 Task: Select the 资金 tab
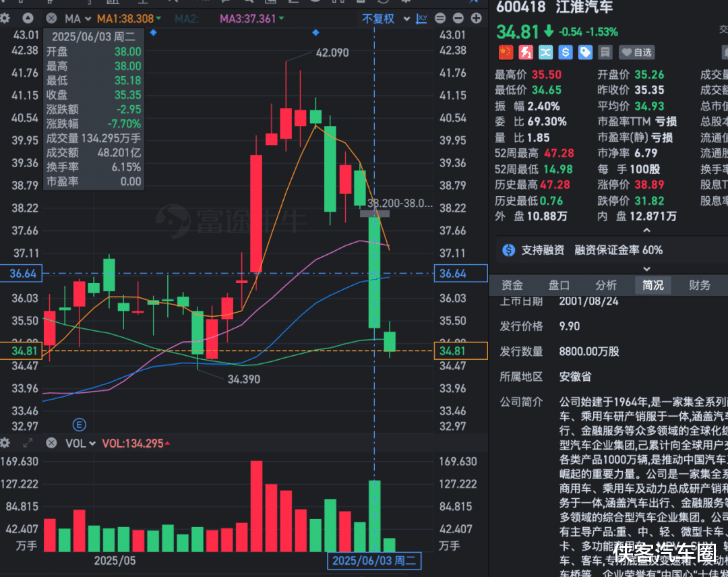tap(512, 285)
